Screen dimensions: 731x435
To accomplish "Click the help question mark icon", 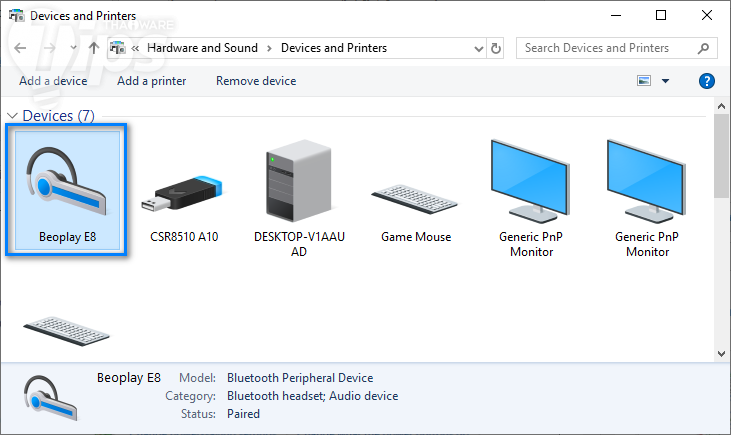I will point(706,81).
